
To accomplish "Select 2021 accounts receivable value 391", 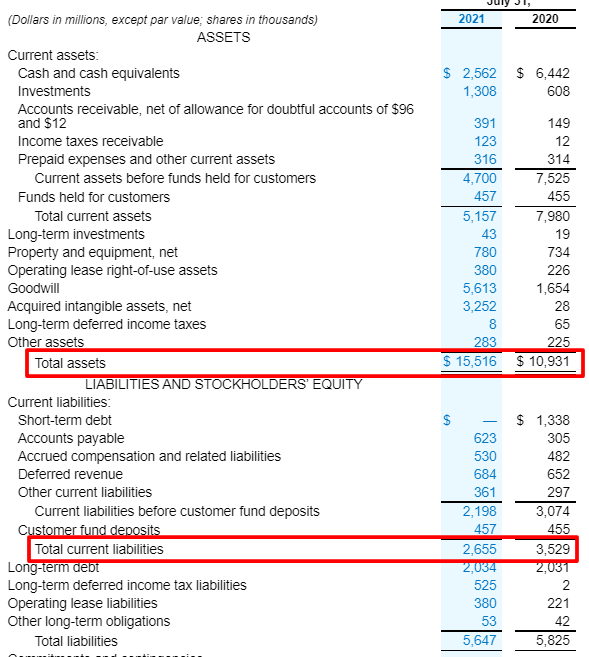I will (485, 124).
